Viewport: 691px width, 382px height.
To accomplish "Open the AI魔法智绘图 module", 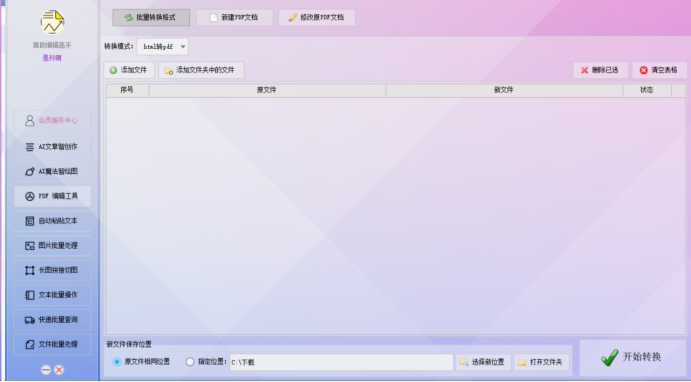I will 52,171.
